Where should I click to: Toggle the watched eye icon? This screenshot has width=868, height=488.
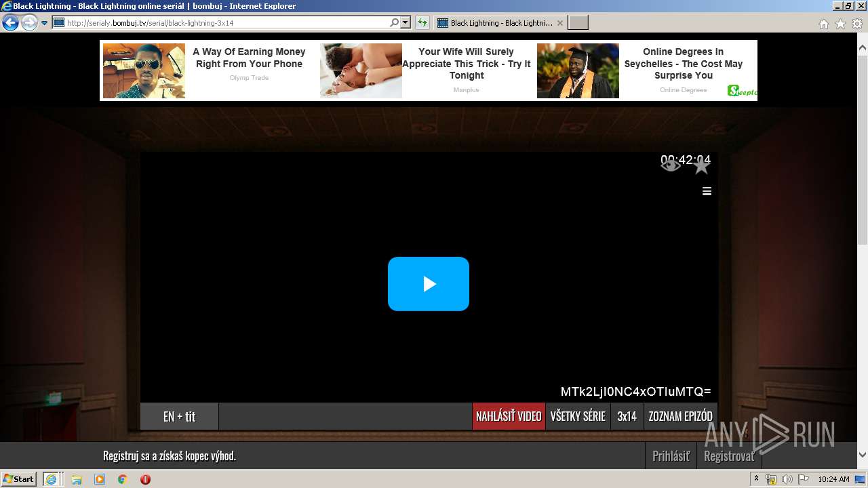click(671, 165)
